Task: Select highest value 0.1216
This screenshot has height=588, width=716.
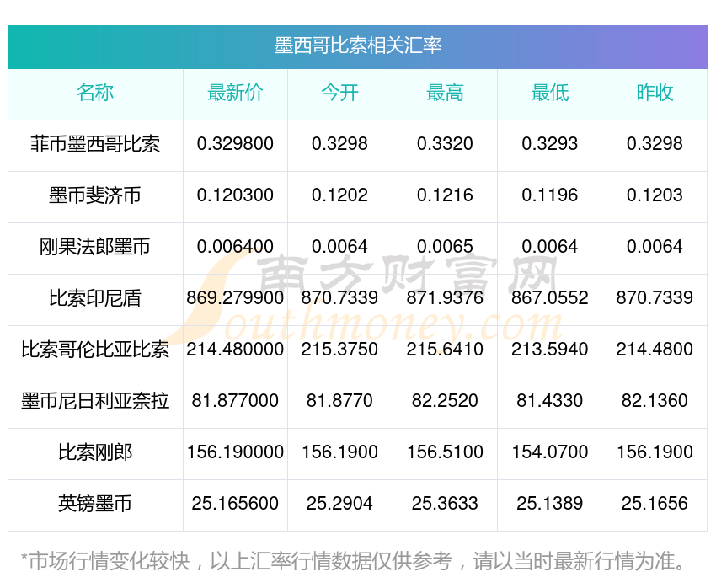Action: pyautogui.click(x=445, y=195)
